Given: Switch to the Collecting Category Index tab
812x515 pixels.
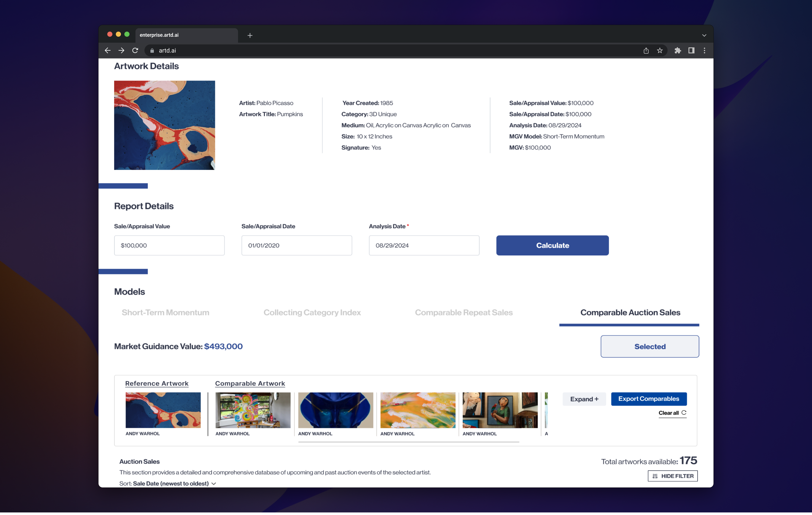Looking at the screenshot, I should point(312,312).
